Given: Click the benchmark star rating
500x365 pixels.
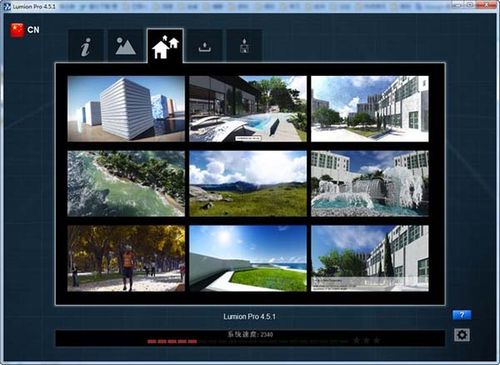Looking at the screenshot, I should click(367, 340).
